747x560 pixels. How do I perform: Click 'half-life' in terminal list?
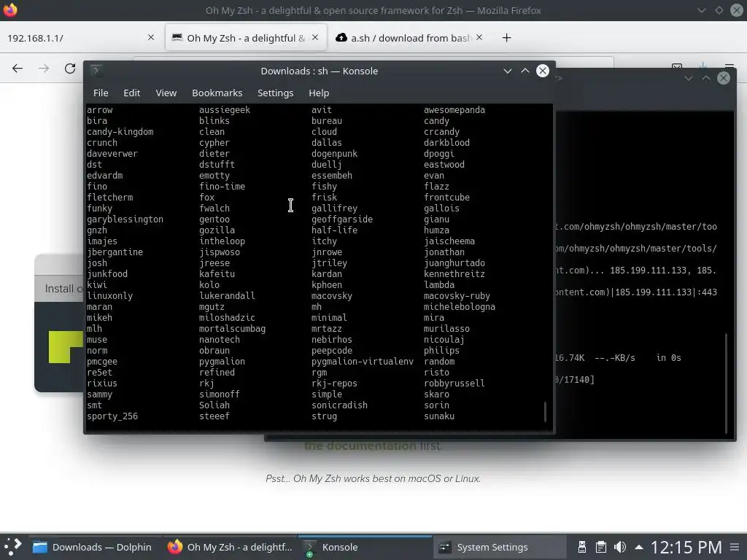click(x=334, y=230)
